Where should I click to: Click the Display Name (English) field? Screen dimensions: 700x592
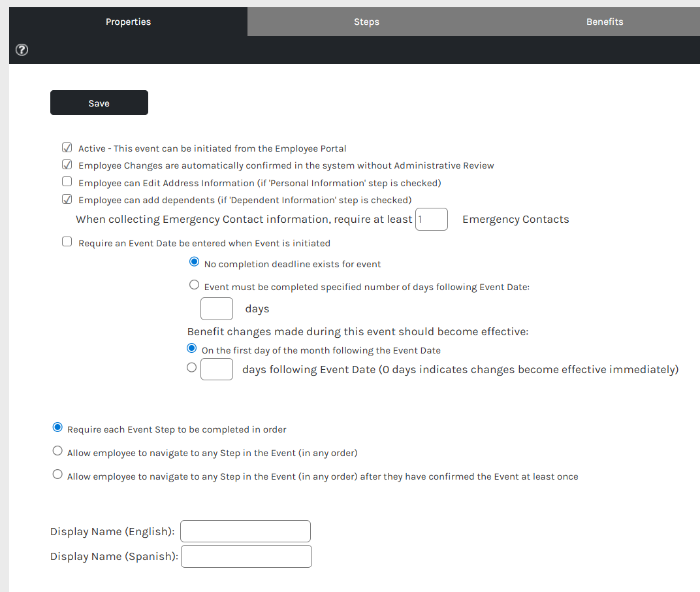pos(246,531)
